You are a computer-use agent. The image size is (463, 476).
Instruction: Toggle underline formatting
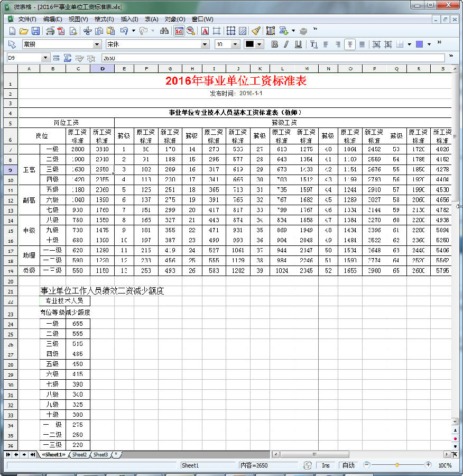(x=298, y=44)
